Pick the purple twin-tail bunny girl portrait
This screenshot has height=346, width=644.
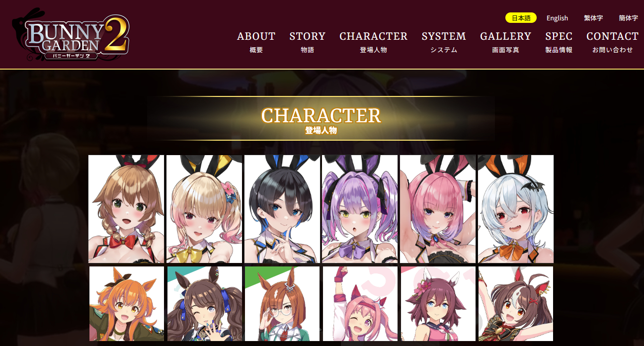coord(360,209)
